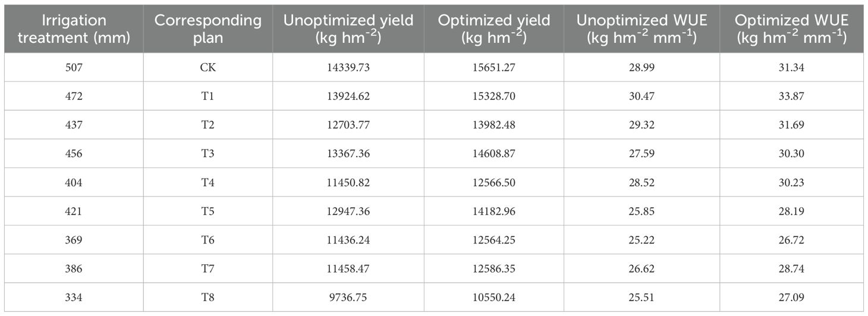Click the irrigation value 472

click(x=74, y=96)
